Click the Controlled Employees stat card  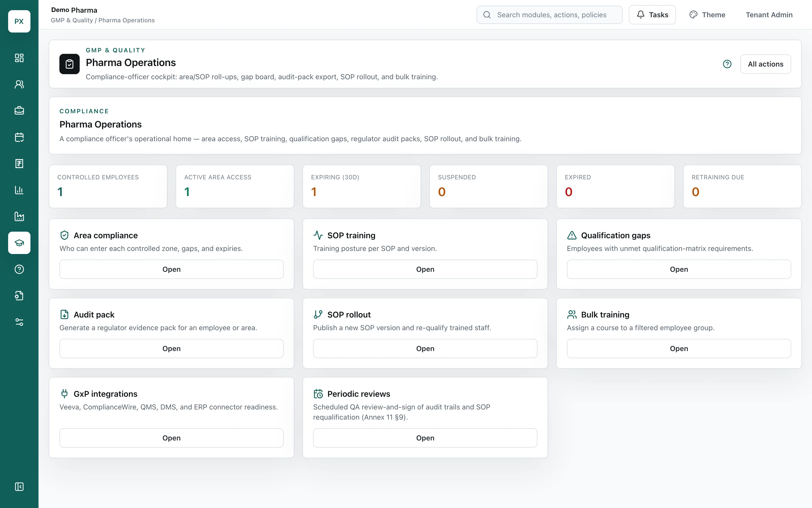coord(108,186)
